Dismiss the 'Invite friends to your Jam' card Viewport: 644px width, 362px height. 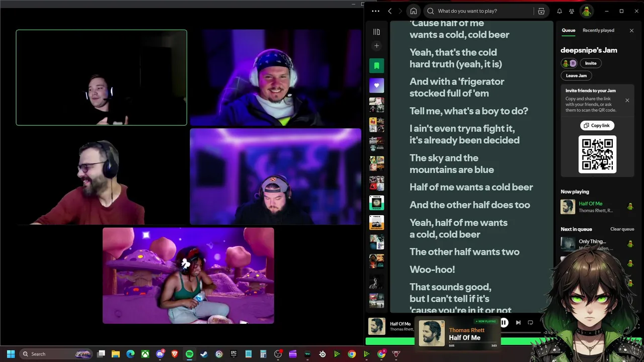click(x=627, y=101)
